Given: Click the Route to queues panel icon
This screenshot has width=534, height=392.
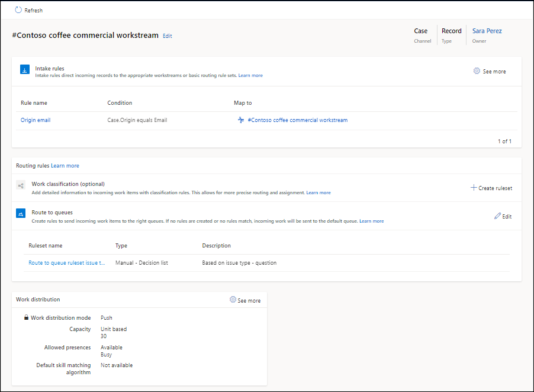Looking at the screenshot, I should point(20,213).
